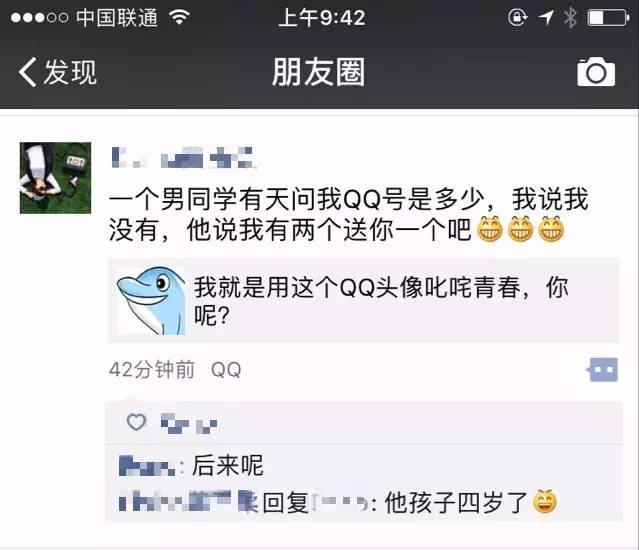
Task: Tap blurred name of liker
Action: pos(189,423)
